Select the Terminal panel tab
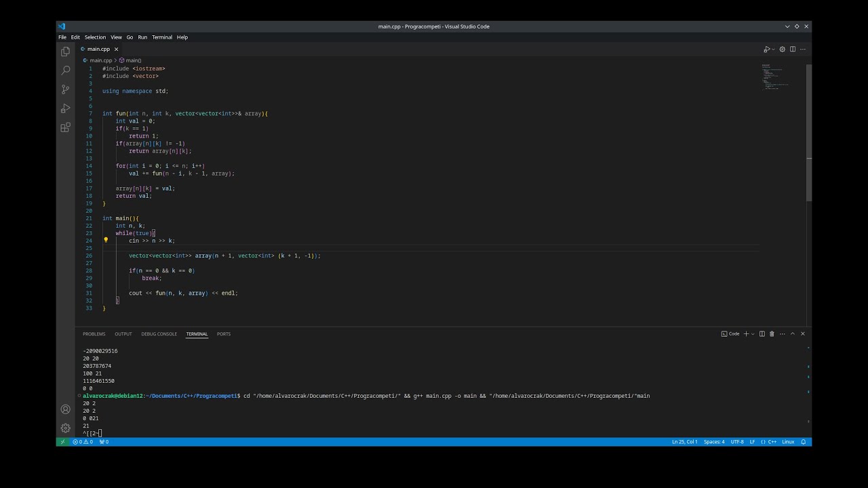Image resolution: width=868 pixels, height=488 pixels. click(197, 333)
